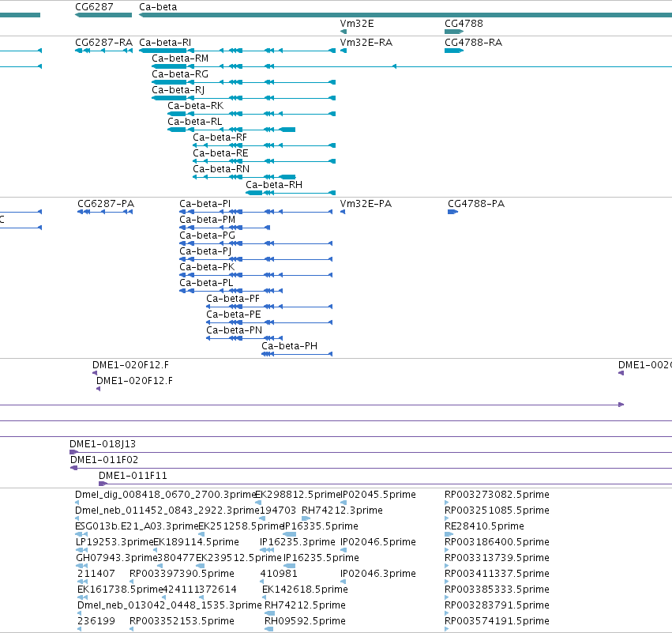Click EST label IP02045.5prime
672x633 pixels.
(378, 495)
